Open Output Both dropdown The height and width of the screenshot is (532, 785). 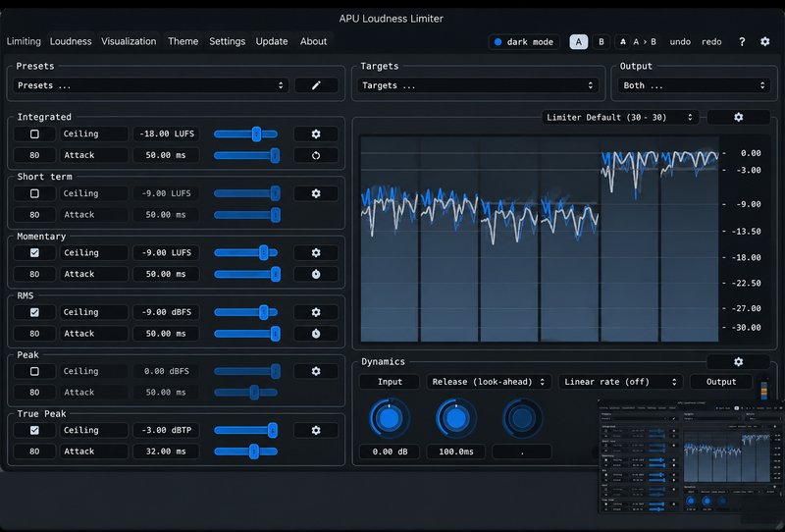click(x=694, y=85)
